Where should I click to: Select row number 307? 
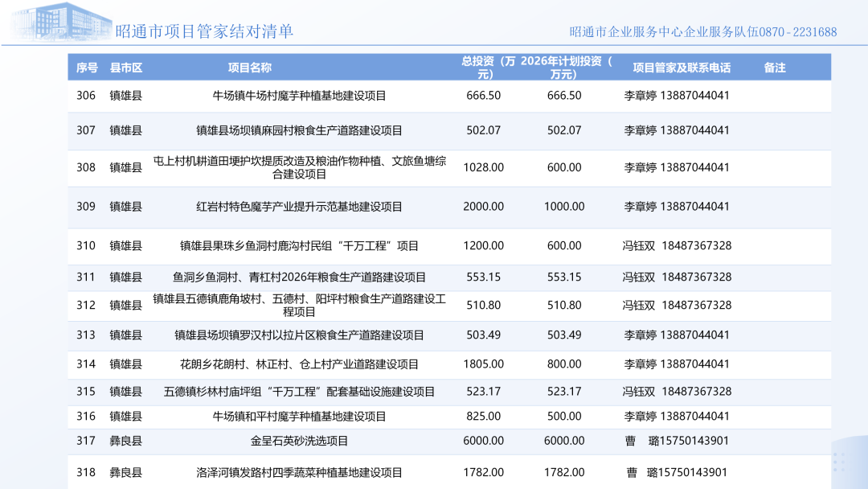(x=86, y=130)
